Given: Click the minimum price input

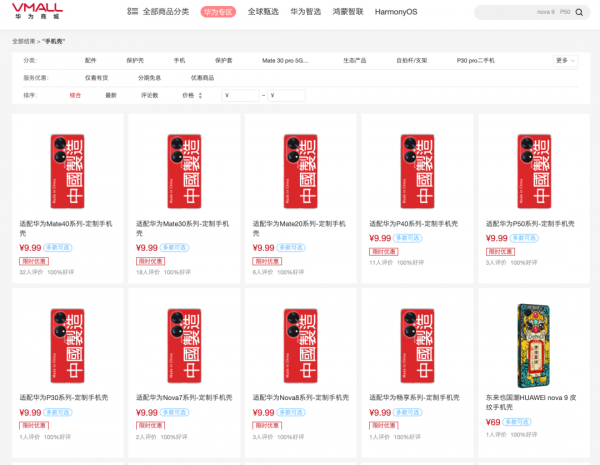Looking at the screenshot, I should coord(241,95).
